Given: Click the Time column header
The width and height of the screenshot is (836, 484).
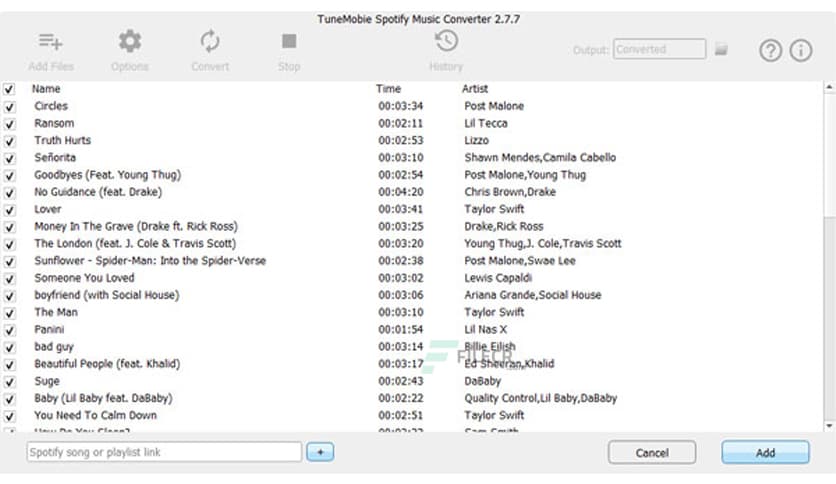Looking at the screenshot, I should [x=388, y=88].
